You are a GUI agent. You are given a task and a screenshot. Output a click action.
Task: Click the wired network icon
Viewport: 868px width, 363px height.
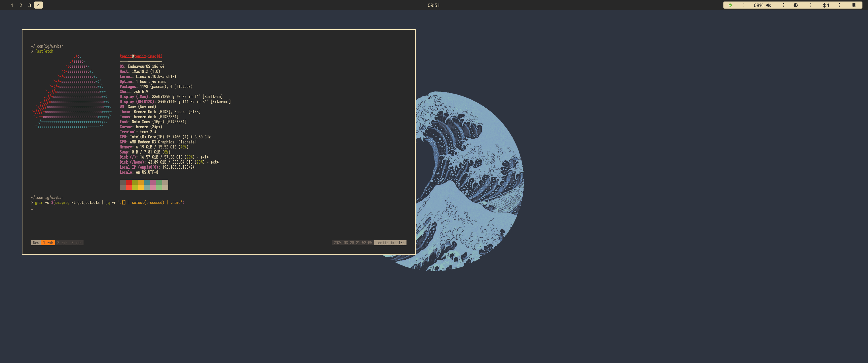click(x=854, y=5)
